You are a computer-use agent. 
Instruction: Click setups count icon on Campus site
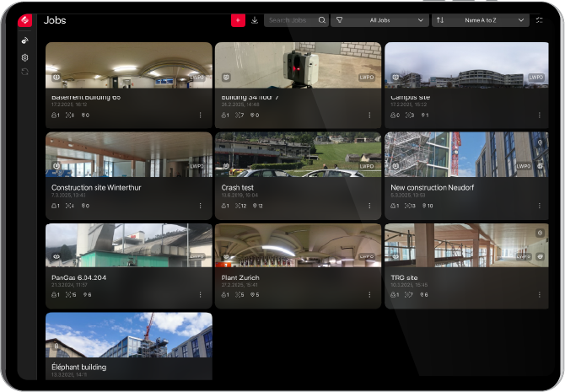tap(395, 115)
